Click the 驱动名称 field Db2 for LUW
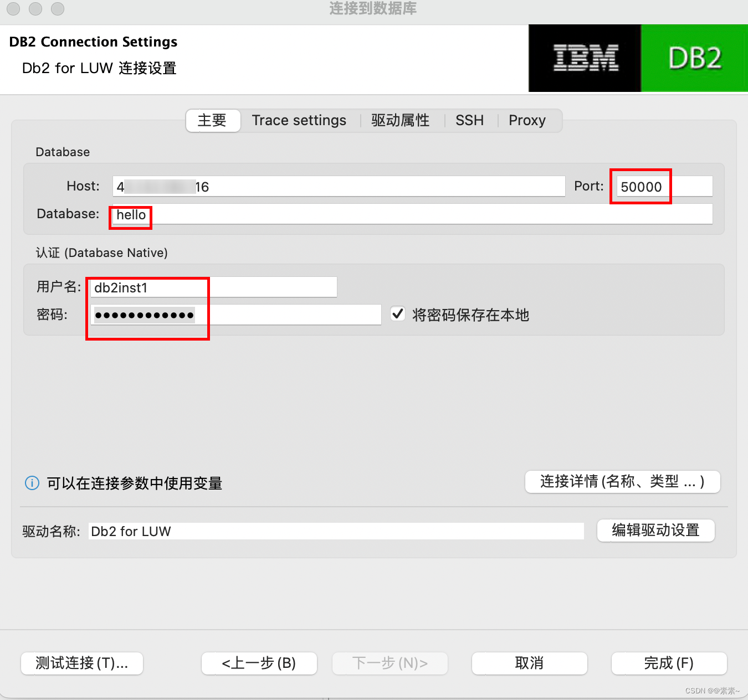 coord(336,531)
